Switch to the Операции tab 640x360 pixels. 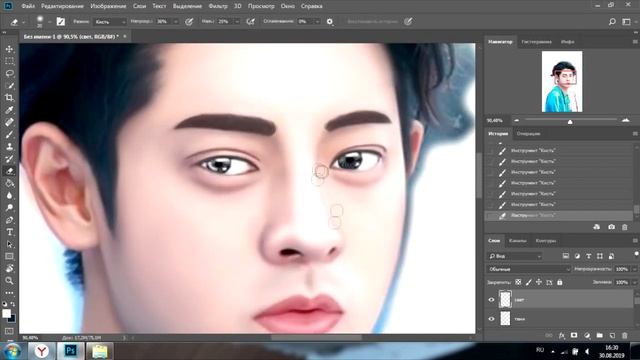(x=528, y=133)
